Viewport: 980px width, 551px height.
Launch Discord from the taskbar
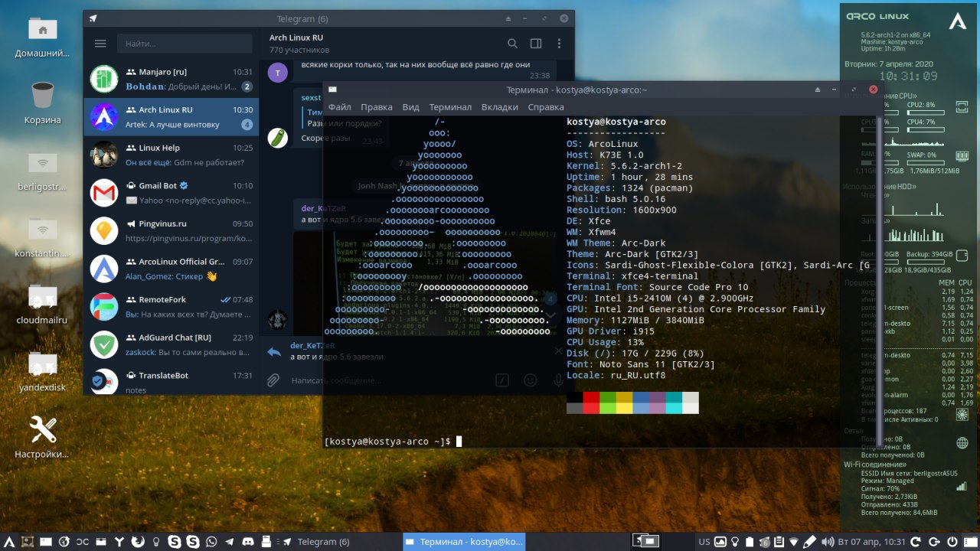coord(248,542)
